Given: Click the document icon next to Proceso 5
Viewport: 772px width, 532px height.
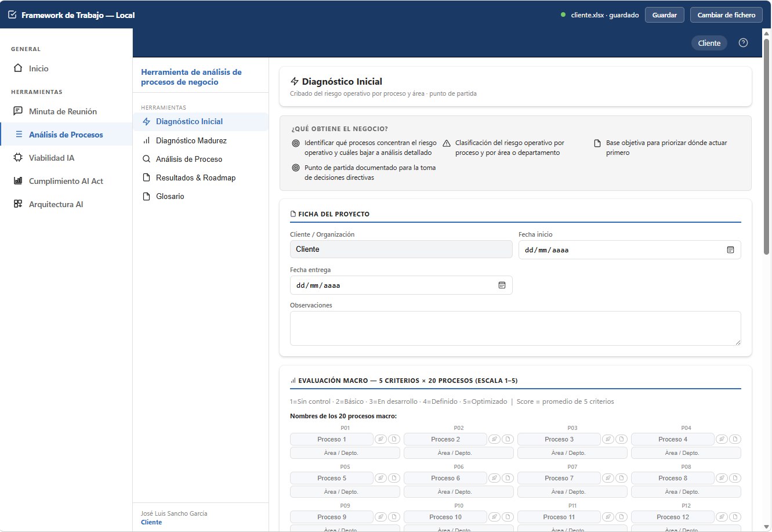Looking at the screenshot, I should [394, 478].
